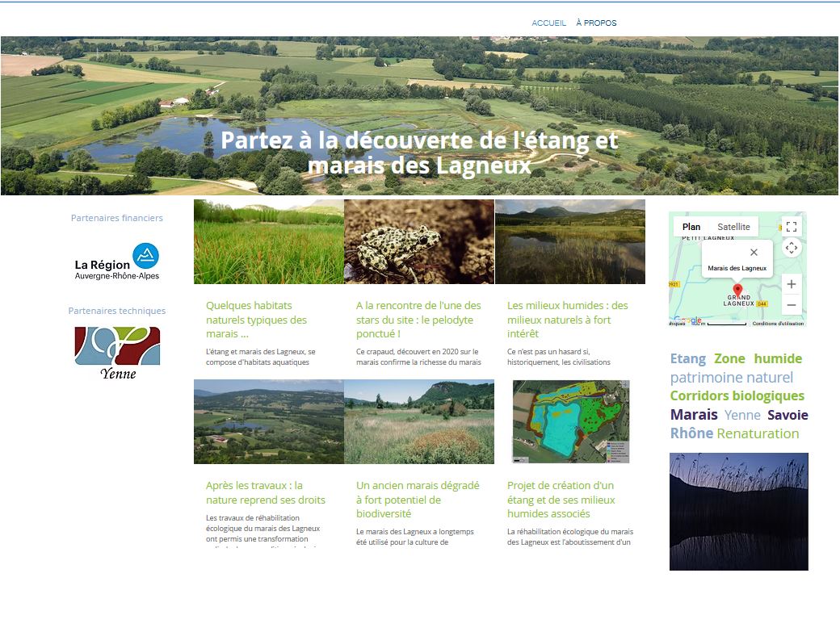
Task: Select the 'Corridors biologiques' tag
Action: click(737, 395)
